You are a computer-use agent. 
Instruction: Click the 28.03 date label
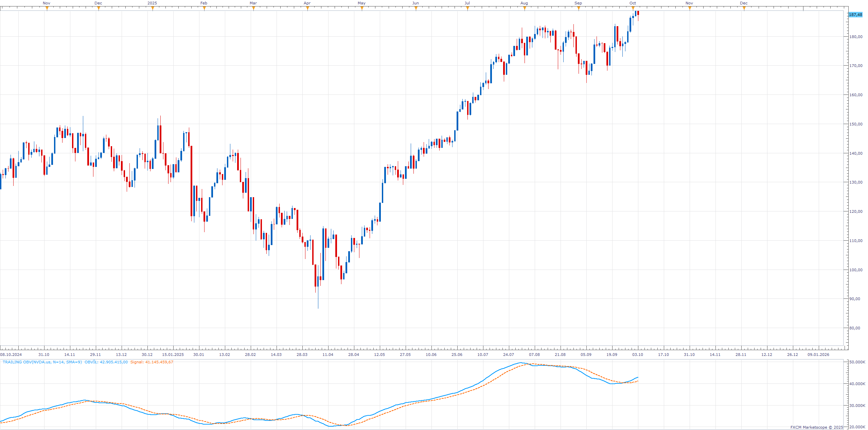302,355
